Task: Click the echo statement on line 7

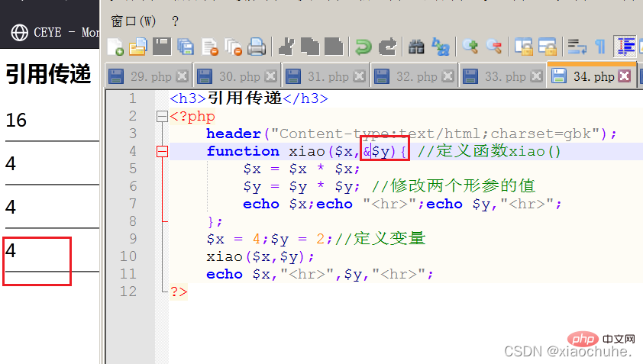Action: [402, 205]
